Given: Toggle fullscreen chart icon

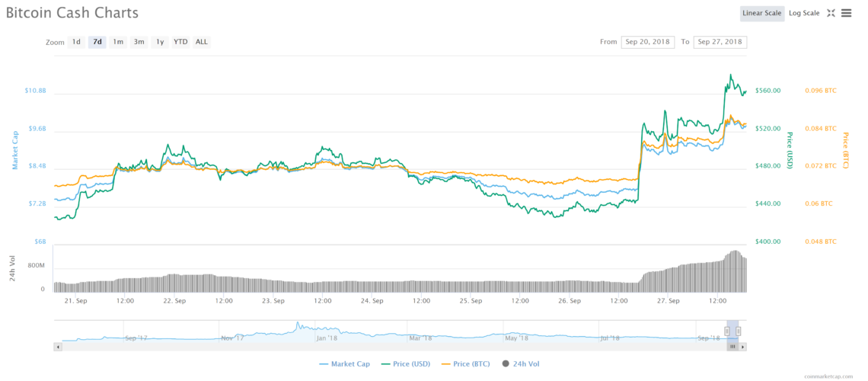Looking at the screenshot, I should [x=831, y=13].
